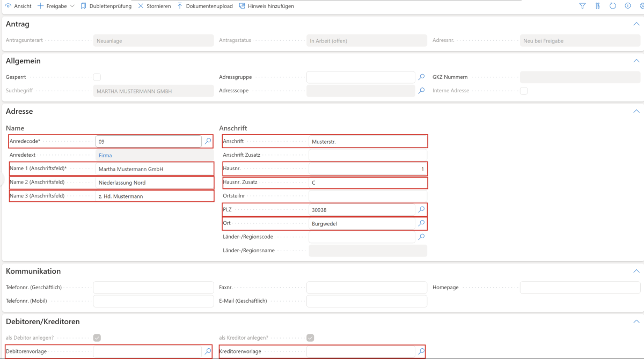The height and width of the screenshot is (359, 644).
Task: Toggle the Gesperrt checkbox
Action: click(x=97, y=77)
